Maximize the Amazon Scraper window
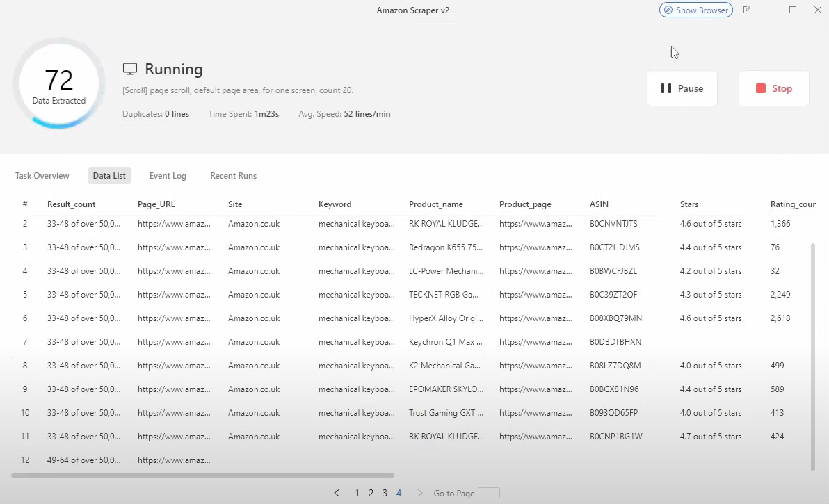Image resolution: width=829 pixels, height=504 pixels. tap(793, 10)
